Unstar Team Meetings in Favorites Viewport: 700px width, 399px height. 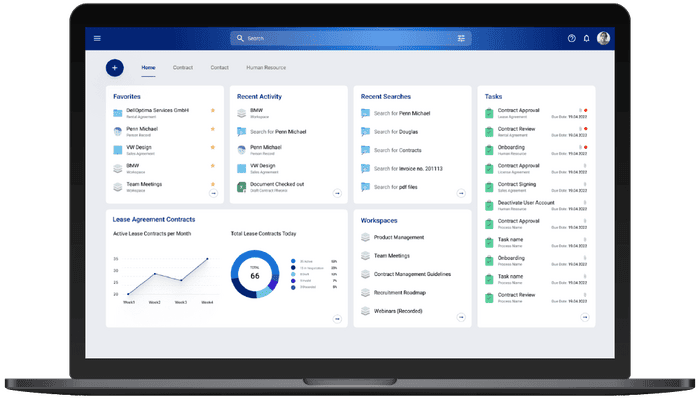[x=213, y=184]
